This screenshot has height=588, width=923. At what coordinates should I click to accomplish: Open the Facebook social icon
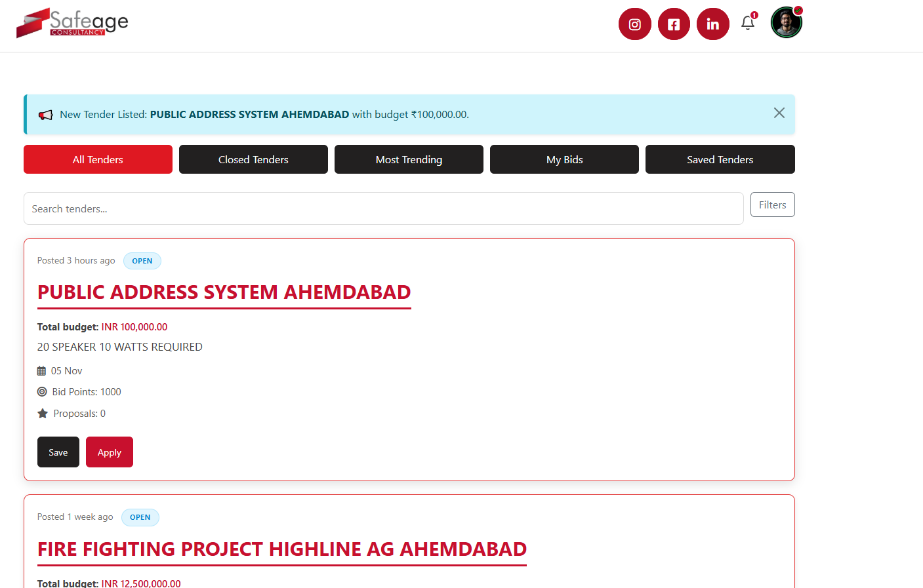pyautogui.click(x=674, y=24)
